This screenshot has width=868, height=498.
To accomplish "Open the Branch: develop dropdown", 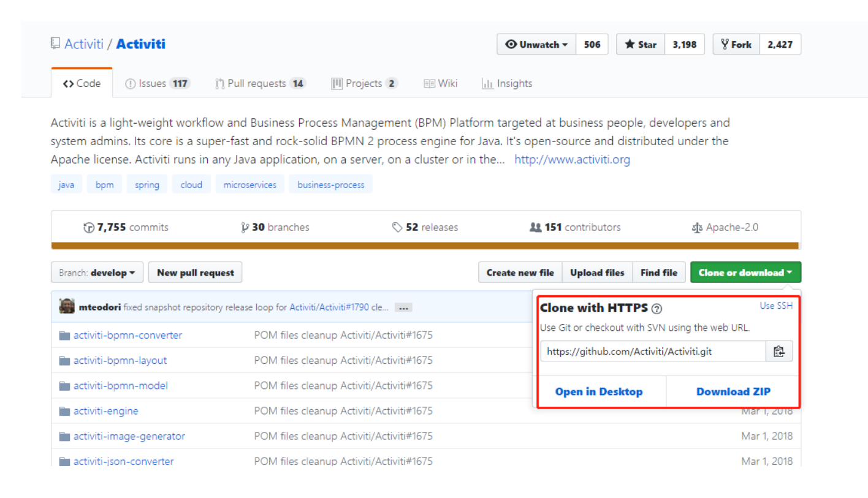I will click(97, 273).
